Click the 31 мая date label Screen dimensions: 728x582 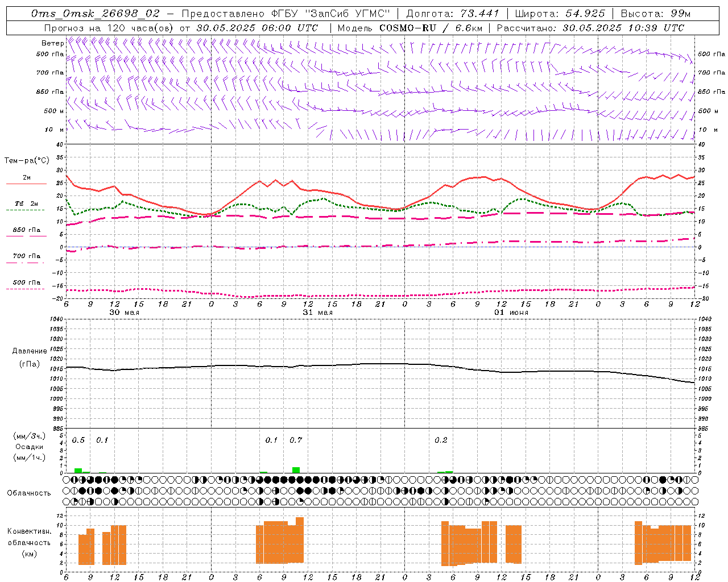(x=317, y=313)
